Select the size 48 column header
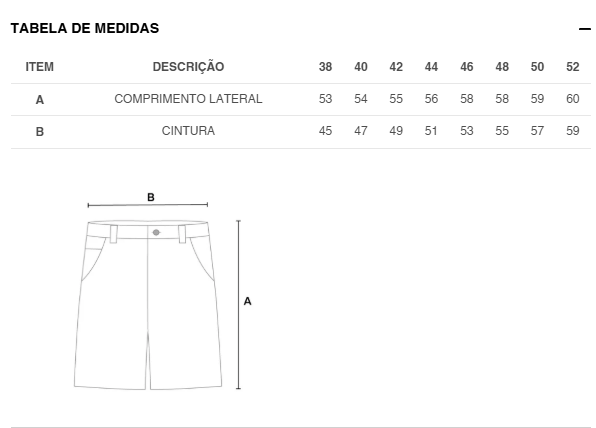This screenshot has height=428, width=596. click(x=502, y=67)
